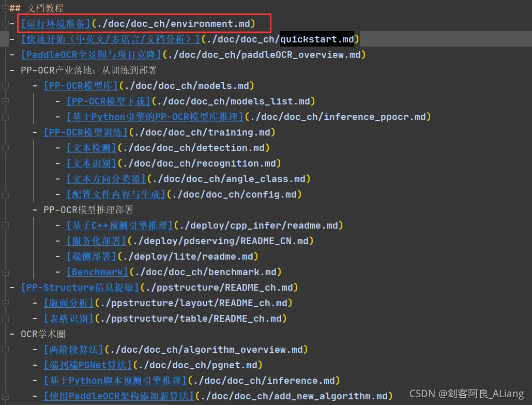Open the 端到端PGNet算法 link
532x405 pixels.
[x=87, y=365]
